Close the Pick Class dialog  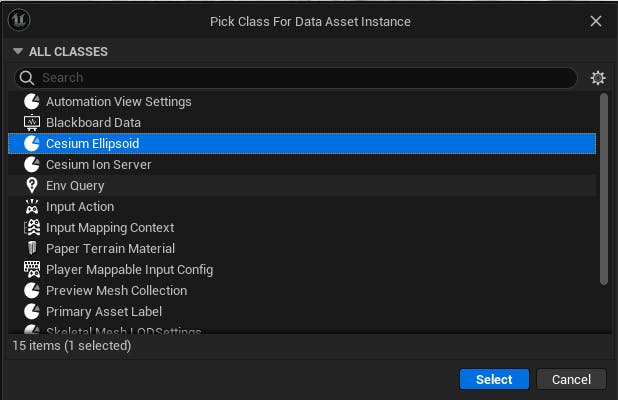596,21
